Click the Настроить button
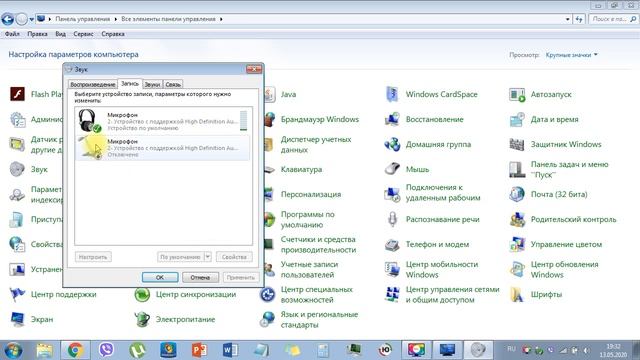Image resolution: width=640 pixels, height=360 pixels. [93, 257]
